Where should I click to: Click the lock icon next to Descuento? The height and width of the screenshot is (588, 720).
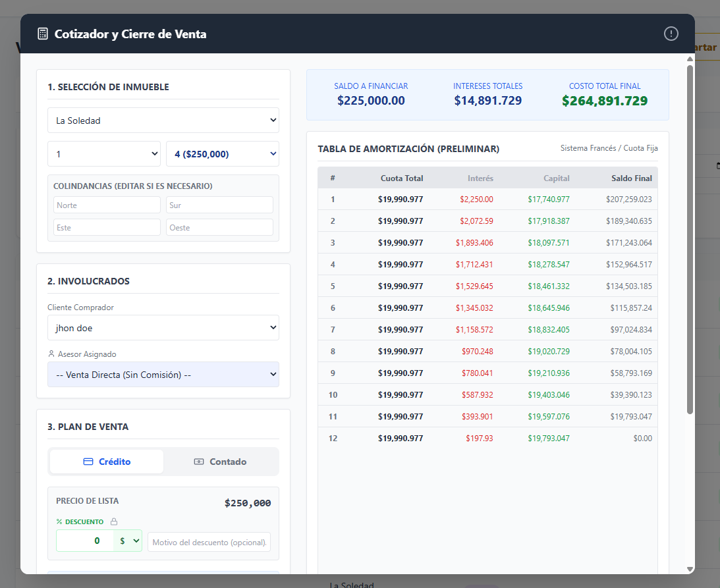pyautogui.click(x=114, y=521)
